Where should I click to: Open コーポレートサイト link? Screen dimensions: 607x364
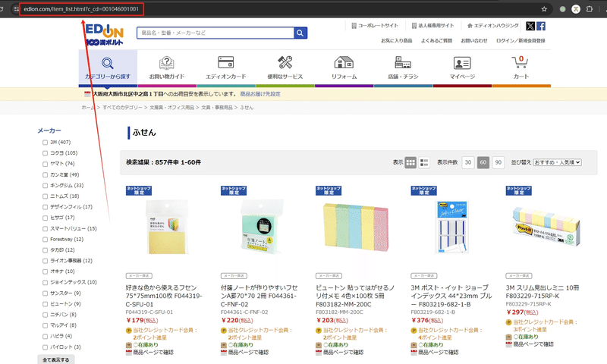pyautogui.click(x=375, y=26)
